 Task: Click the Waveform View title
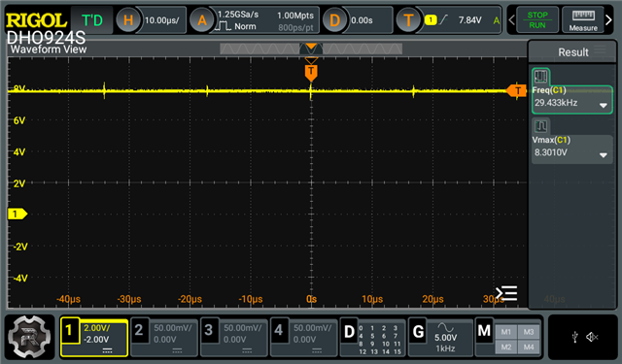[x=49, y=50]
